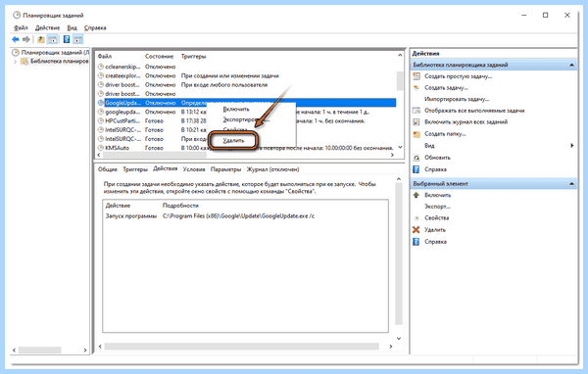Select the googleupda task triggered at 13:12
This screenshot has height=374, width=588.
[246, 112]
